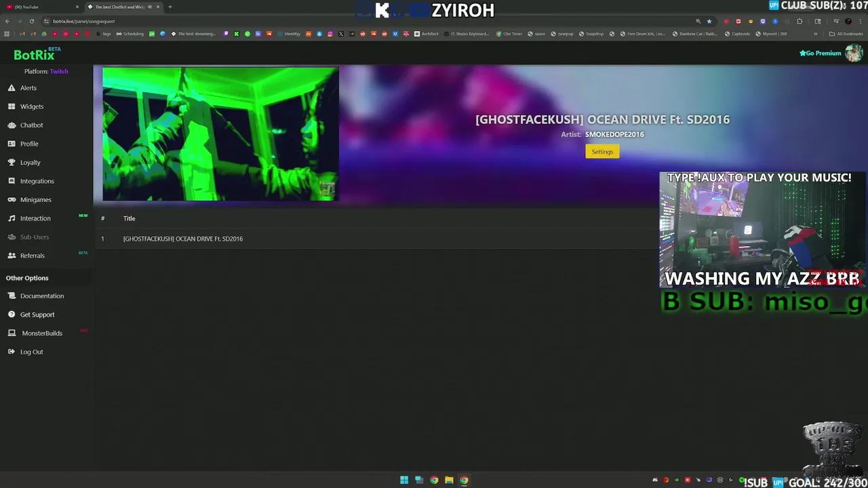Reload the page with browser refresh icon
Screen dimensions: 868x488
(x=31, y=21)
